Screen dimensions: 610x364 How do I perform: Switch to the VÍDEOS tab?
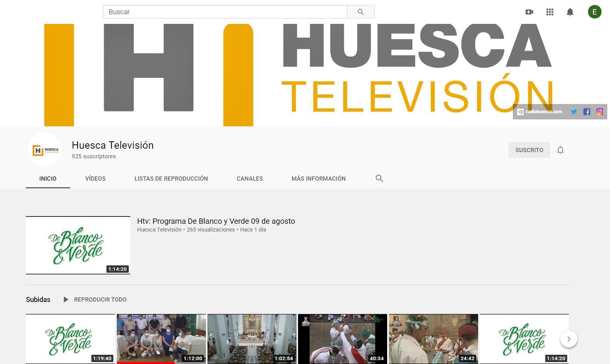[x=95, y=179]
